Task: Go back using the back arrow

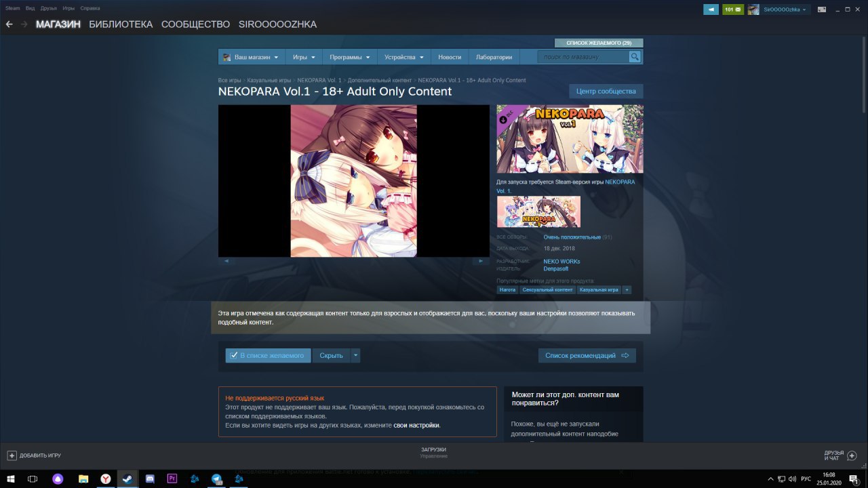Action: point(9,24)
